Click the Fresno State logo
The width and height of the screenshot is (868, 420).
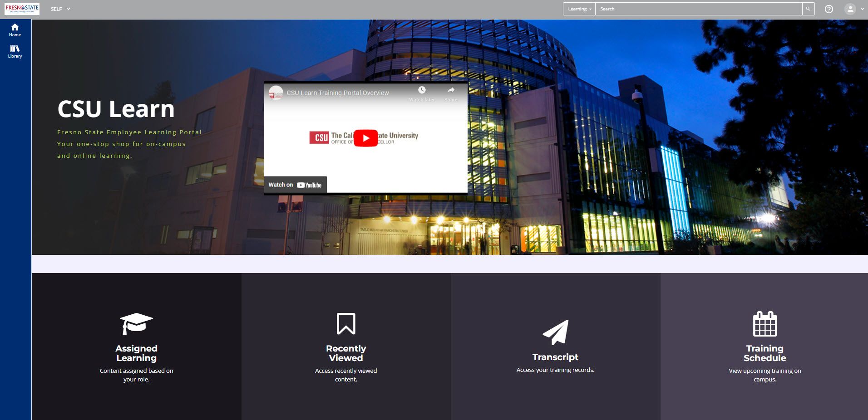coord(22,9)
